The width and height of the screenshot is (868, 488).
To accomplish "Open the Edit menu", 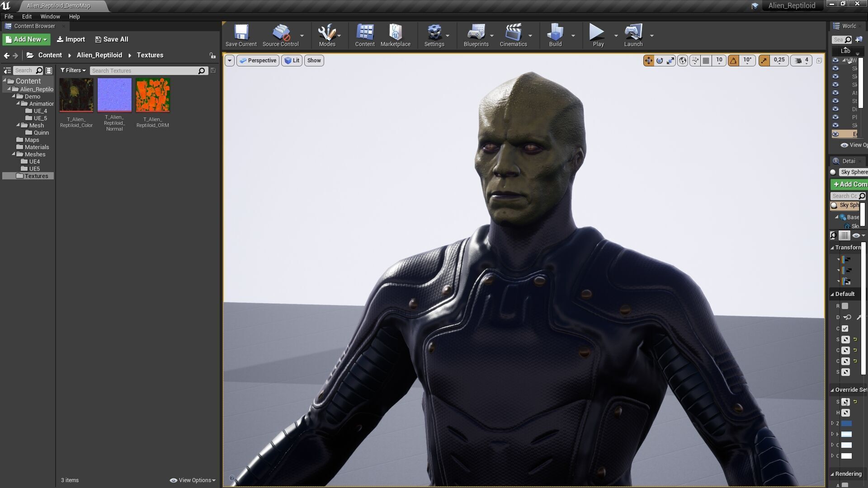I will tap(27, 16).
